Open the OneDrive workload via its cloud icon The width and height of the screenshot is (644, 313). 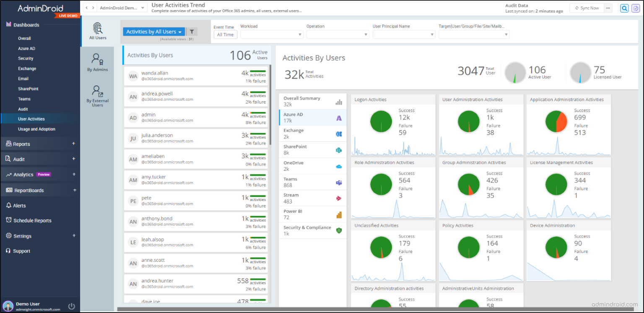click(339, 166)
